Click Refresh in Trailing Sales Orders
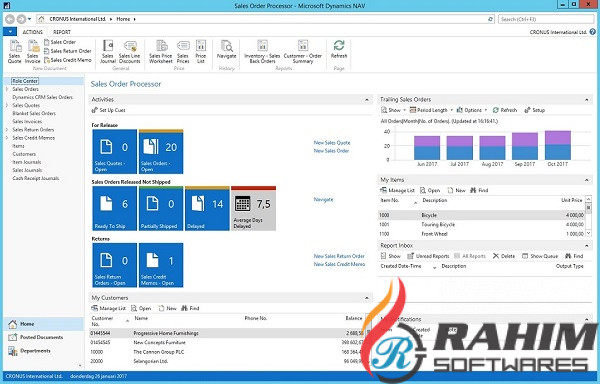Viewport: 600px width, 384px height. [505, 110]
